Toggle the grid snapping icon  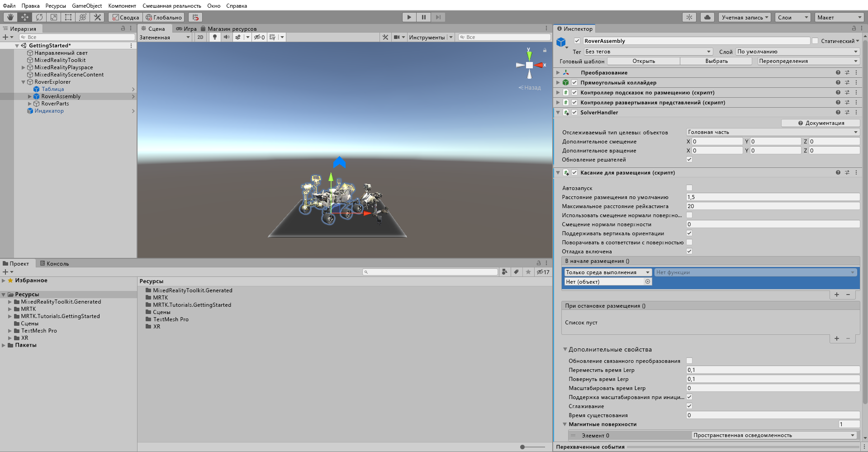click(195, 17)
